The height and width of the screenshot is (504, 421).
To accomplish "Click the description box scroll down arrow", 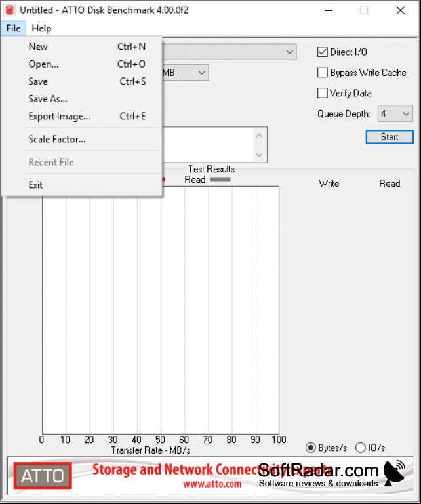I will 259,155.
